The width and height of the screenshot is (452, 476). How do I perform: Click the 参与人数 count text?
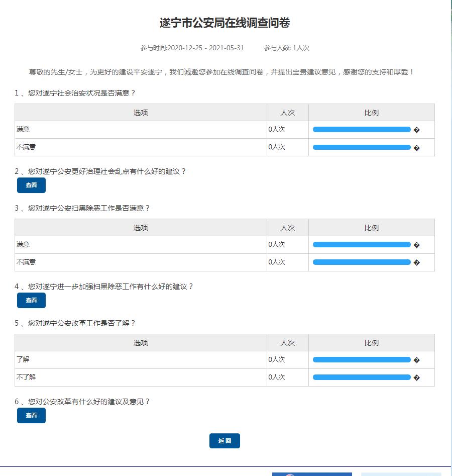(286, 48)
